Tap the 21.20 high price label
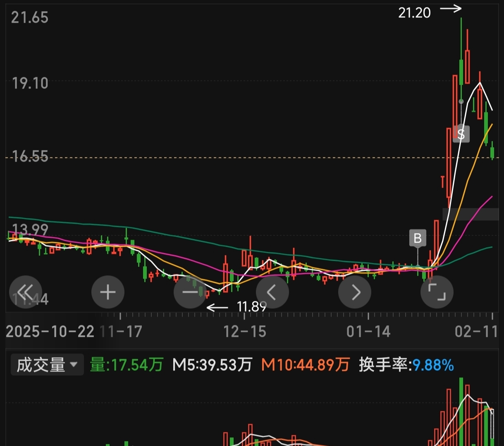 (x=414, y=13)
